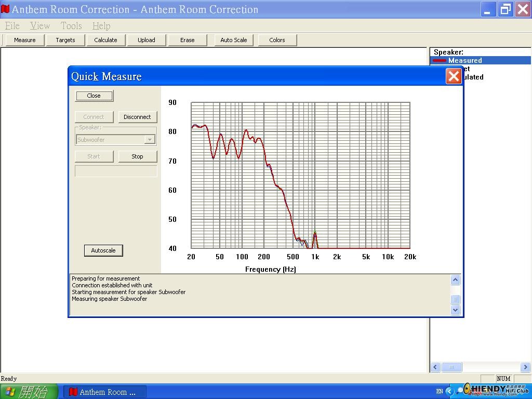
Task: Click the Quick Measure dialog title
Action: [x=106, y=76]
